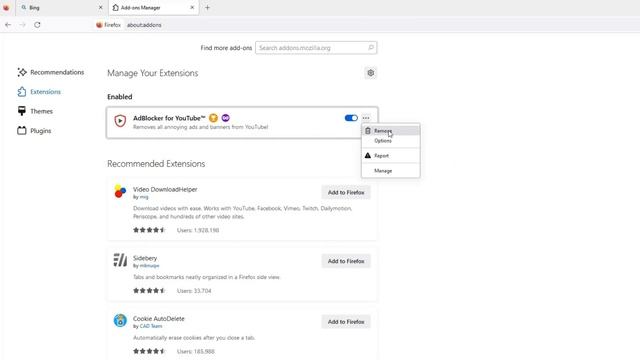Image resolution: width=640 pixels, height=360 pixels.
Task: Click the purple private browsing badge
Action: (225, 118)
